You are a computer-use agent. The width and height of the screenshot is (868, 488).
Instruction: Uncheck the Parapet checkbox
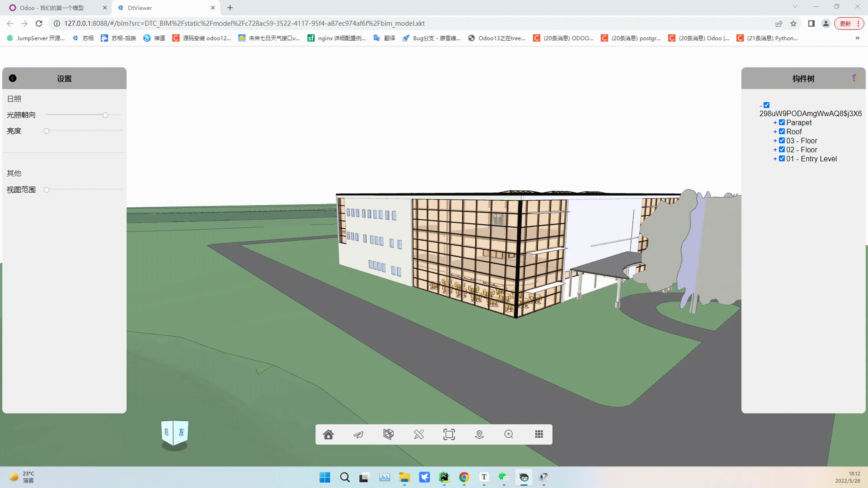(782, 122)
